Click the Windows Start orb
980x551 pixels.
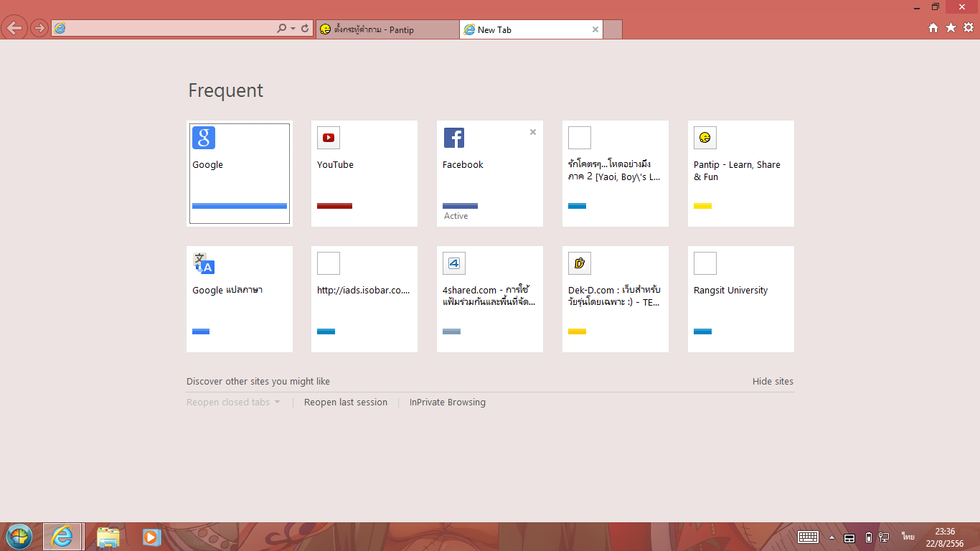tap(19, 537)
